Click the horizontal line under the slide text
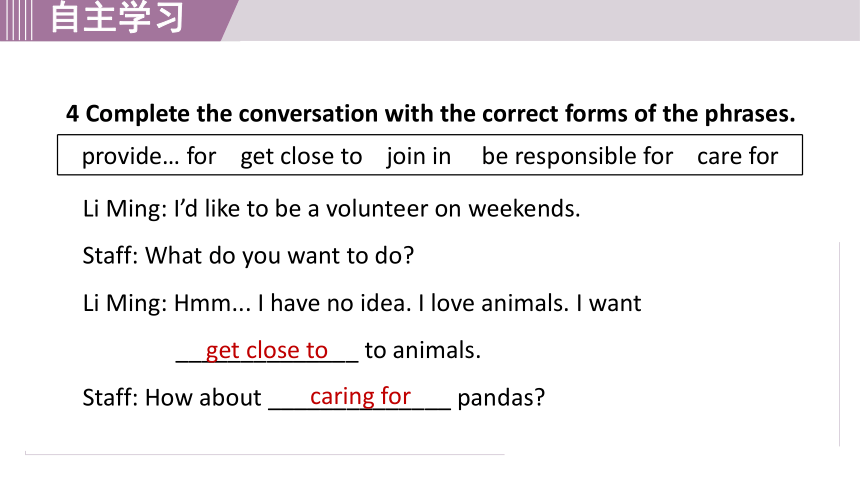This screenshot has width=860, height=484. 264,454
